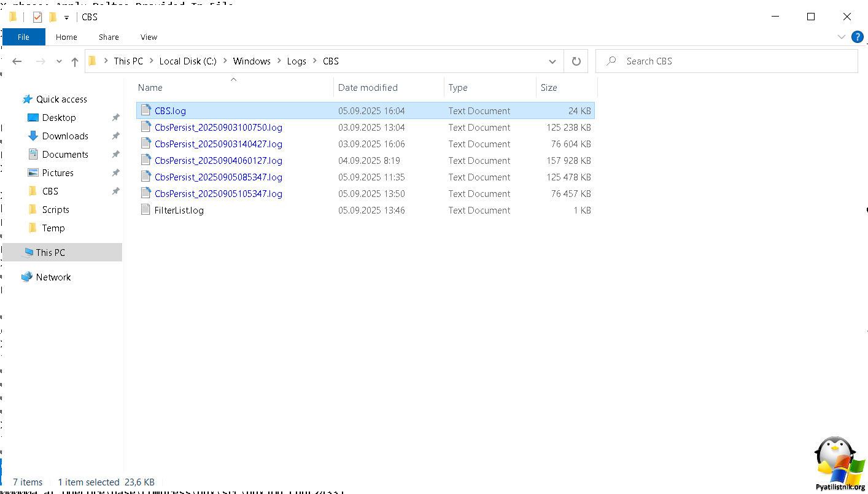Click the FilterList.log file icon
Image resolution: width=868 pixels, height=494 pixels.
pos(145,210)
